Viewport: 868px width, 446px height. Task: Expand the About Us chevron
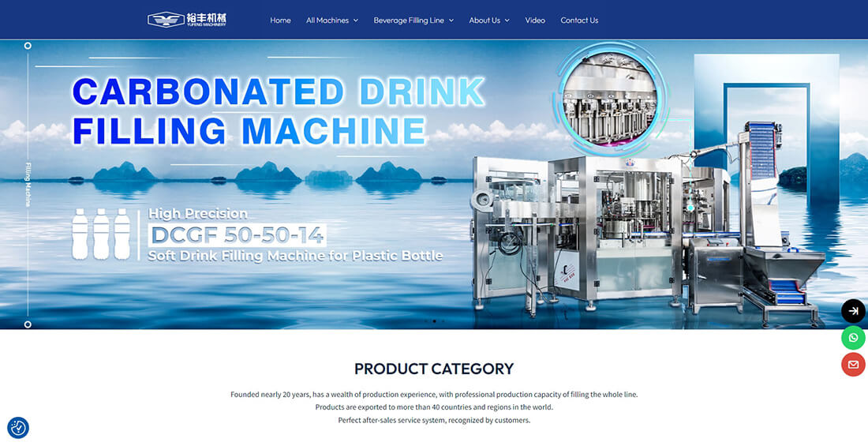[507, 21]
